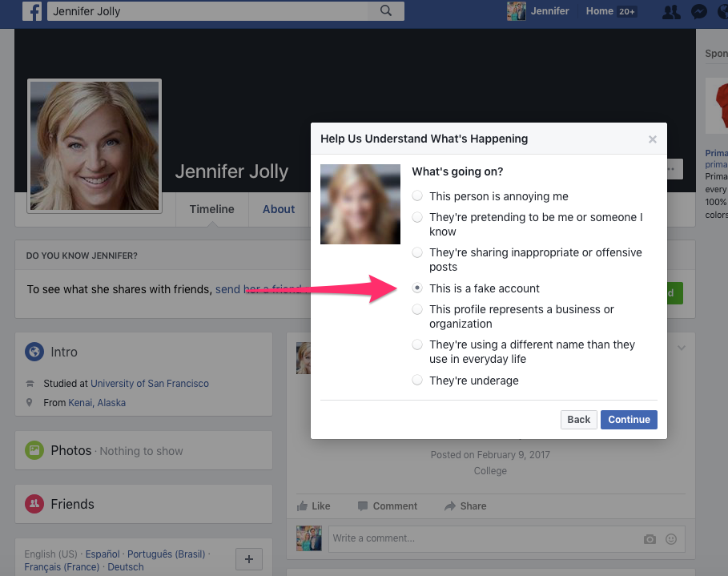Click the Jennifer Jolly search field
Viewport: 728px width, 576px height.
208,11
